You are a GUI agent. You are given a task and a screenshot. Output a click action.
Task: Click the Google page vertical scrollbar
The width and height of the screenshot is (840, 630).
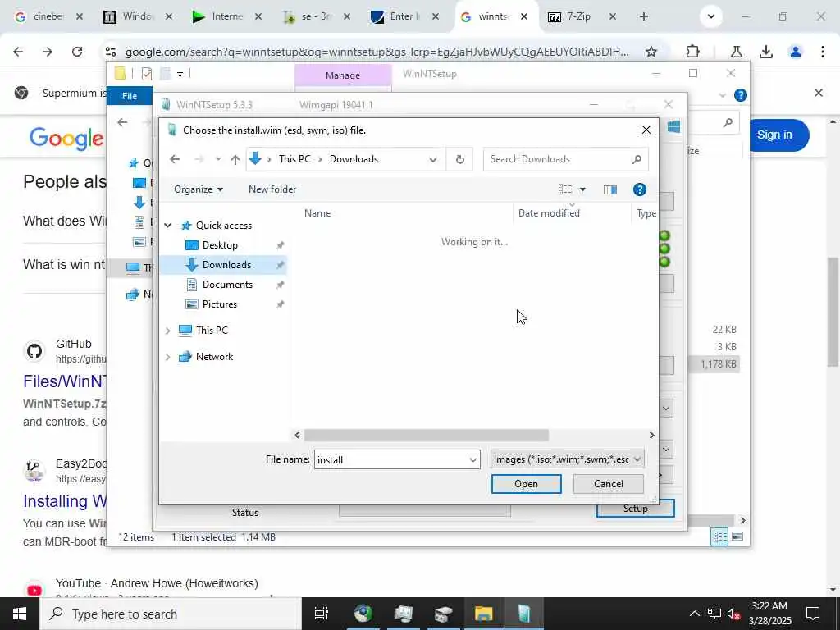click(833, 312)
